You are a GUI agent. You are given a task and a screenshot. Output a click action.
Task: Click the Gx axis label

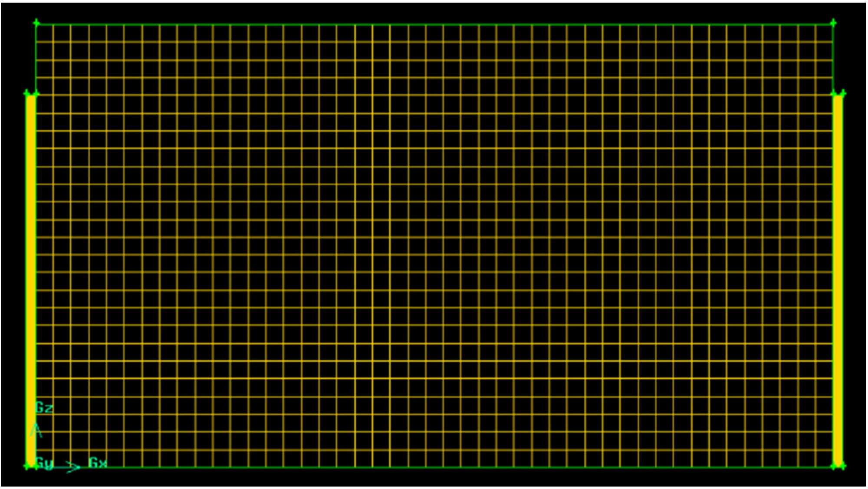click(98, 463)
